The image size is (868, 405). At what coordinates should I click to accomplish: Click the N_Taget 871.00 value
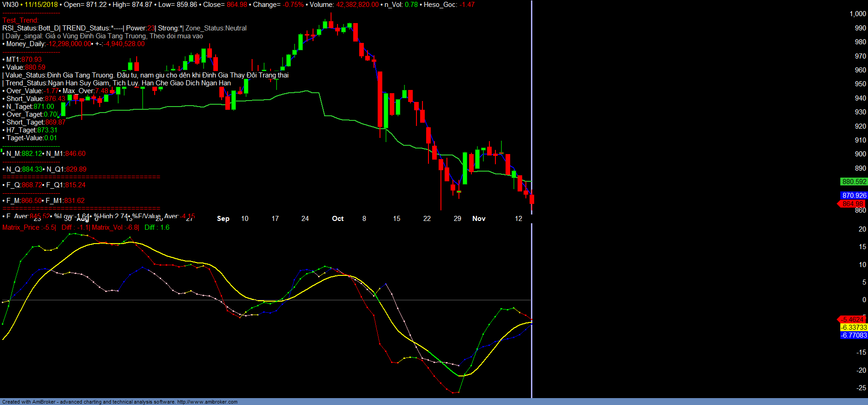tap(43, 107)
